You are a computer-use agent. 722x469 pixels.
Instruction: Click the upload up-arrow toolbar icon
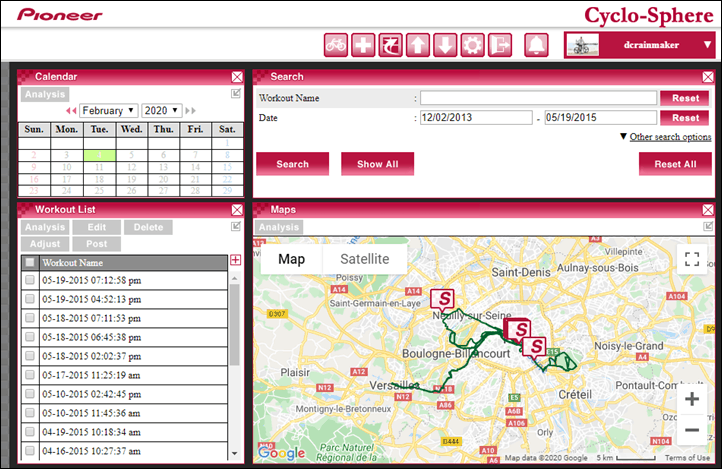pyautogui.click(x=418, y=45)
